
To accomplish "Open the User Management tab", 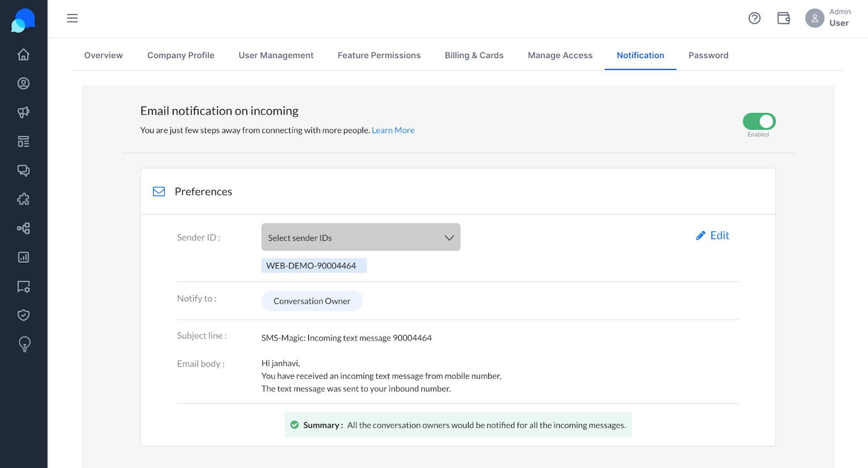I will pos(276,55).
